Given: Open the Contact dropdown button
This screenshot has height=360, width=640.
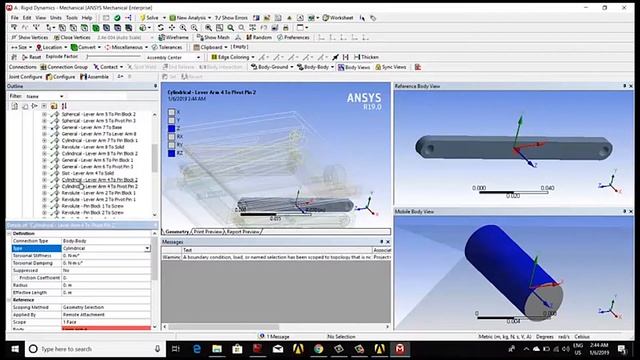Looking at the screenshot, I should point(108,67).
